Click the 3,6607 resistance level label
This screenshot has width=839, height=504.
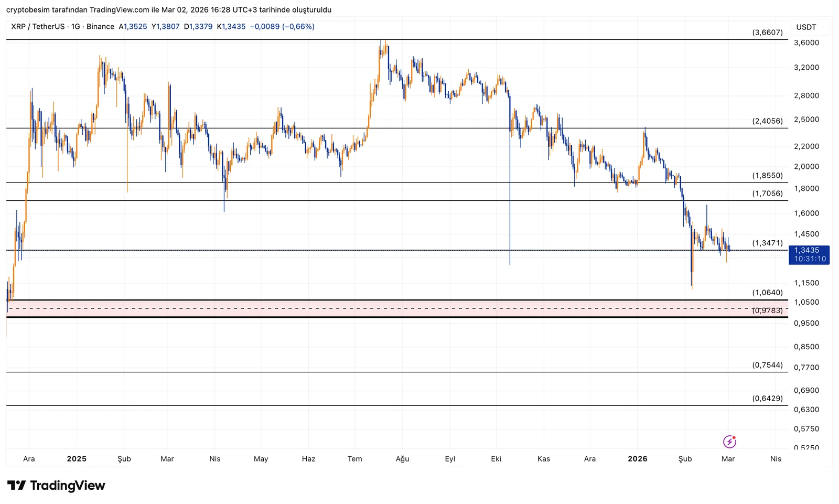[x=767, y=33]
